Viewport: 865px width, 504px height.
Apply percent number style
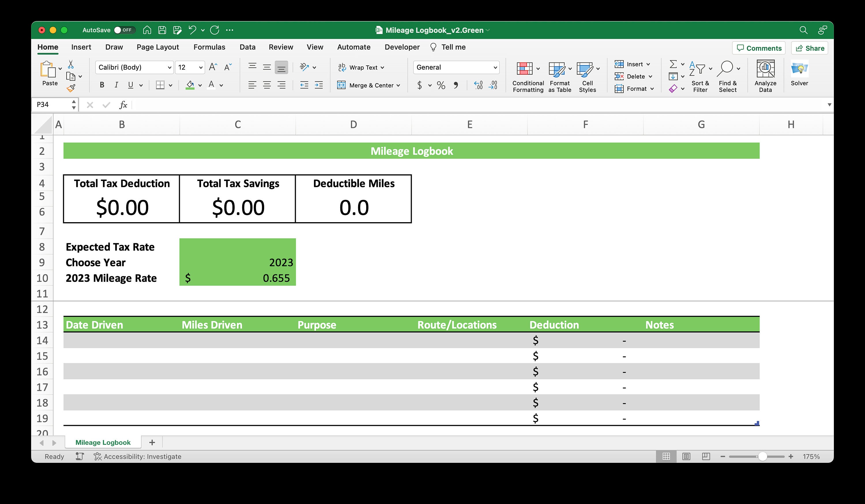coord(441,85)
